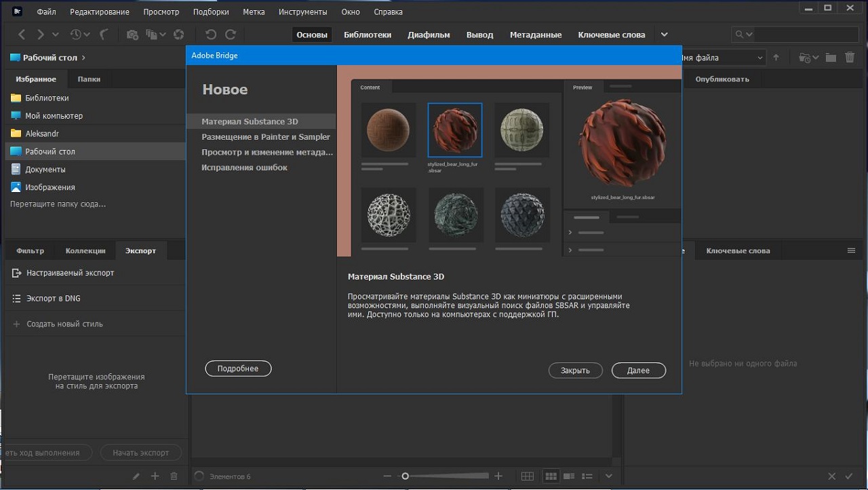Click the rotate clockwise icon
Screen dimensions: 868x490
pos(231,35)
